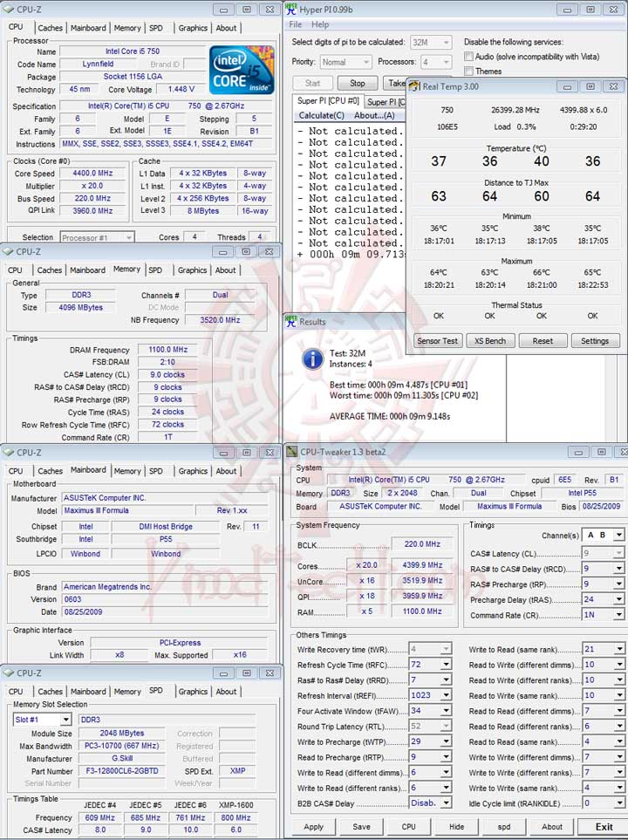Viewport: 628px width, 840px height.
Task: Select Memory tab in the CPU-Z SPD window
Action: click(127, 692)
